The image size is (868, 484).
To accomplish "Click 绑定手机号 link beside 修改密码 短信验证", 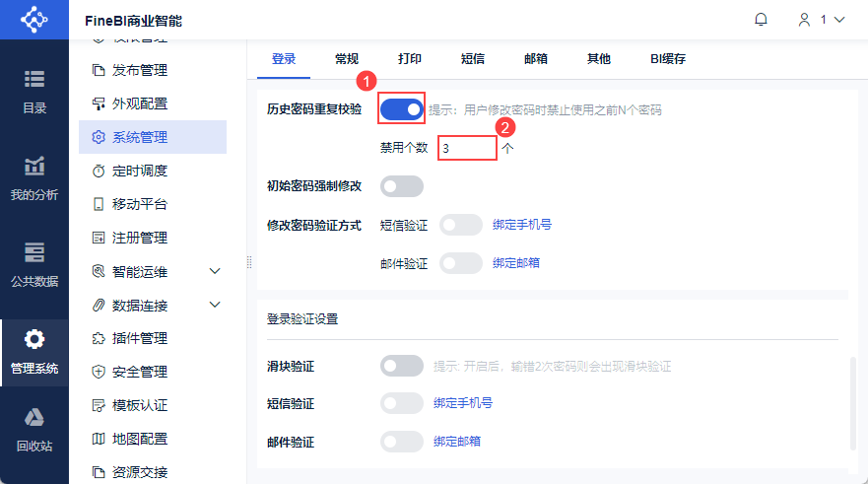I will [x=522, y=225].
